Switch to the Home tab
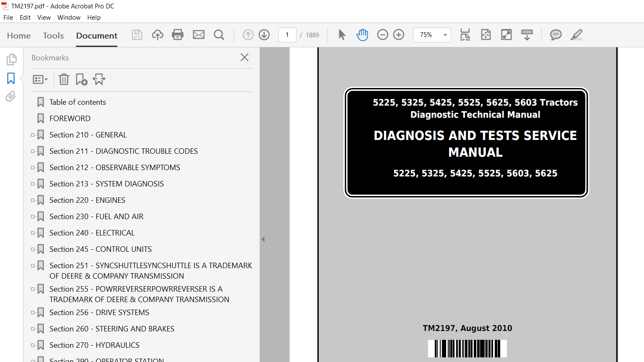Screen dimensions: 644x362 click(x=19, y=36)
